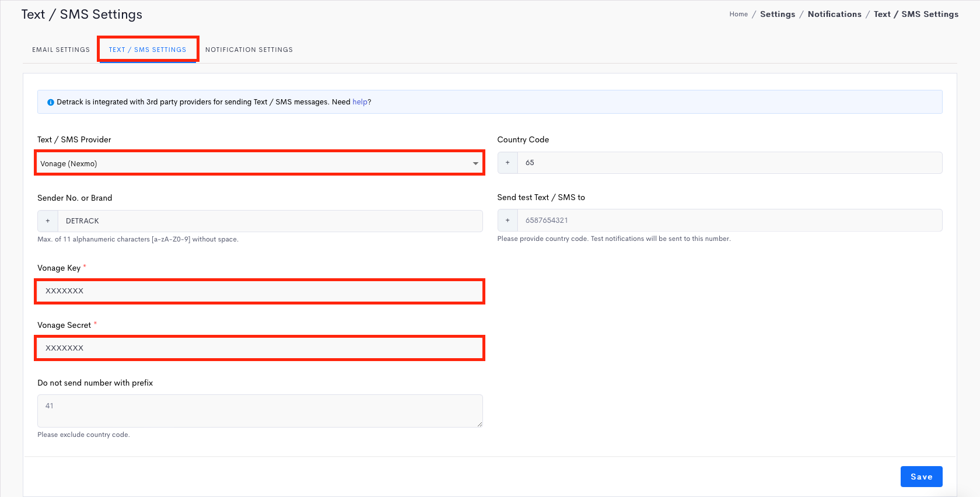The width and height of the screenshot is (980, 497).
Task: Click the plus prefix beside DETRACK sender
Action: coord(48,221)
